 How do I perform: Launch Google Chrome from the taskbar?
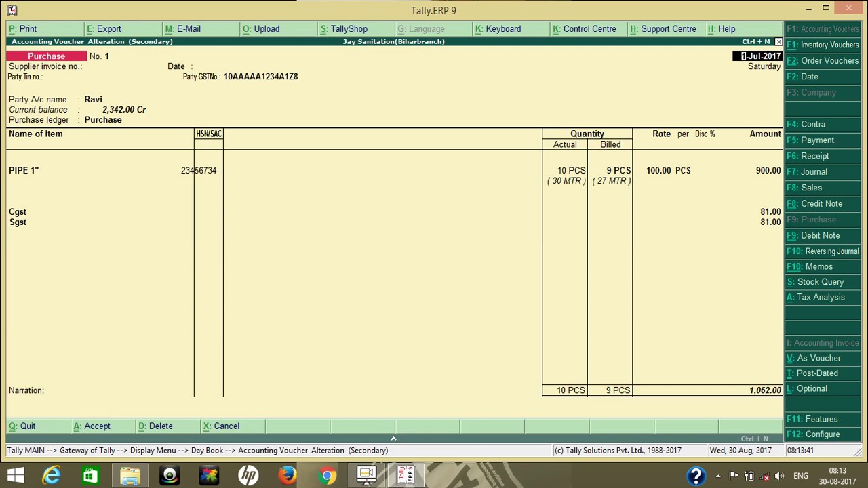[327, 475]
